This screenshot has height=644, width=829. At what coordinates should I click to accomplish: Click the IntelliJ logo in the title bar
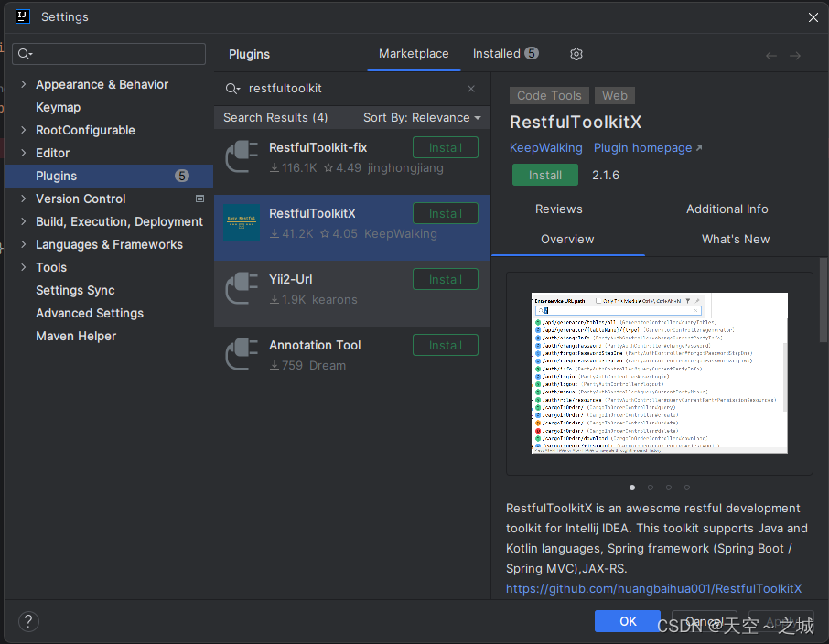[22, 16]
